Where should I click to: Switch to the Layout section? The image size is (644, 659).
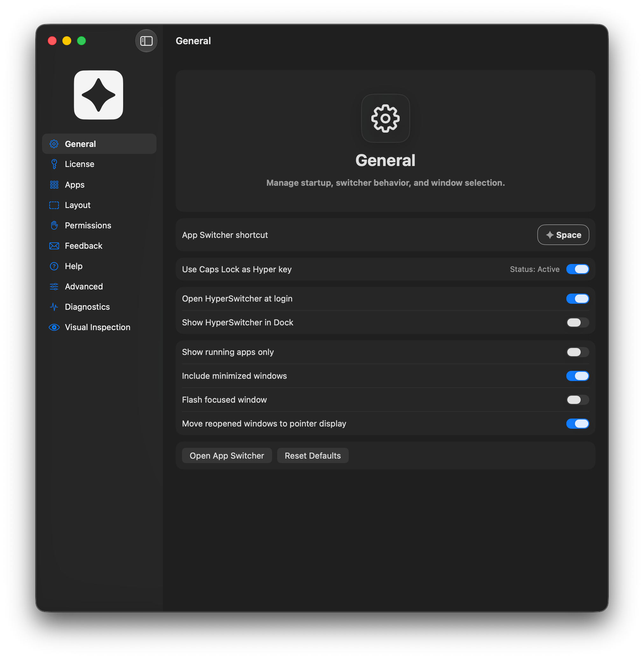(99, 205)
